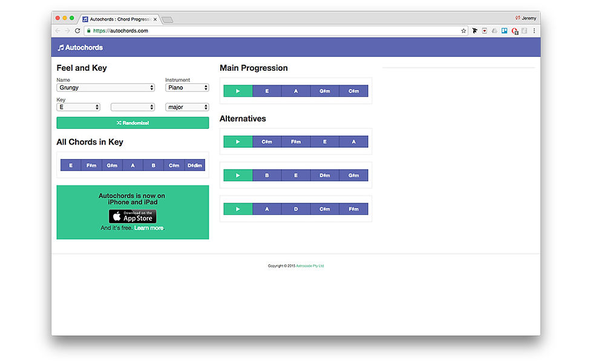
Task: Play G#m chord in All Chords in Key
Action: (x=112, y=165)
